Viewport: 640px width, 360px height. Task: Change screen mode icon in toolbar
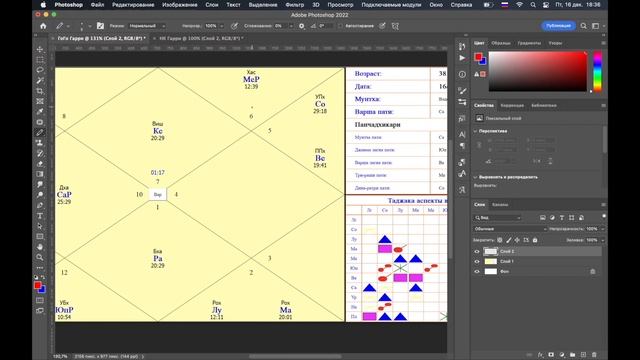point(40,311)
